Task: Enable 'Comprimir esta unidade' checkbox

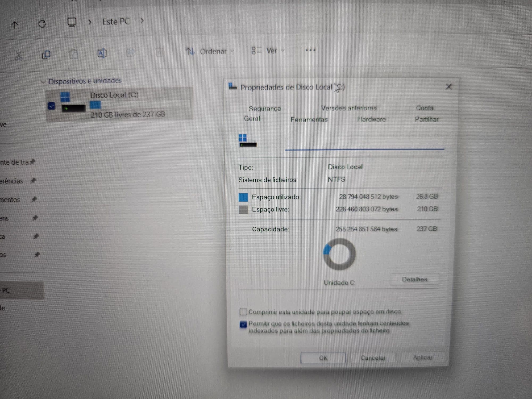Action: tap(243, 311)
